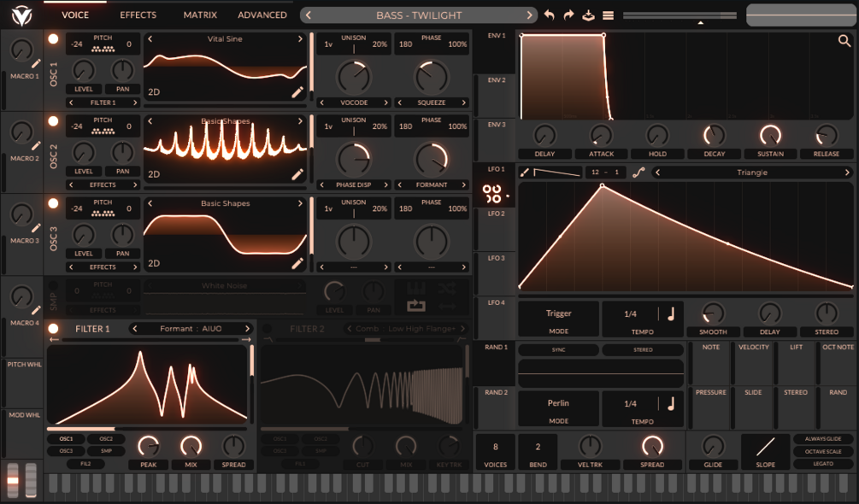Click the envelope magnifier zoom icon

[x=844, y=40]
